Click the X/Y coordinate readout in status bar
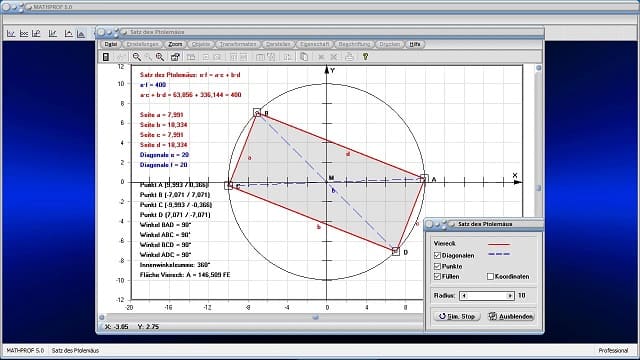This screenshot has width=640, height=360. 132,327
